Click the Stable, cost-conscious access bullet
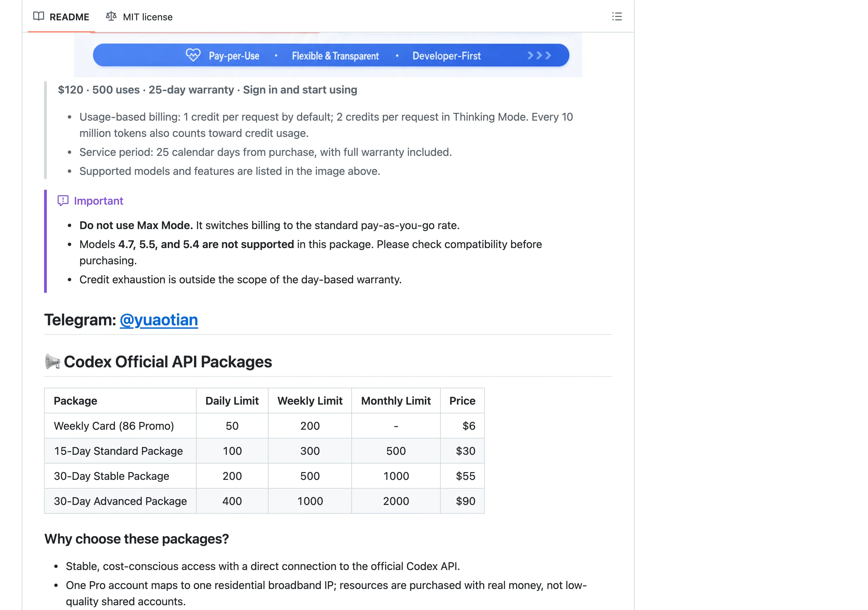 (x=263, y=566)
